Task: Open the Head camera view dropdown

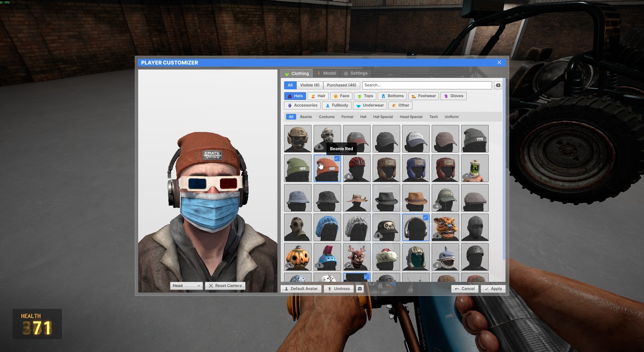Action: tap(186, 285)
